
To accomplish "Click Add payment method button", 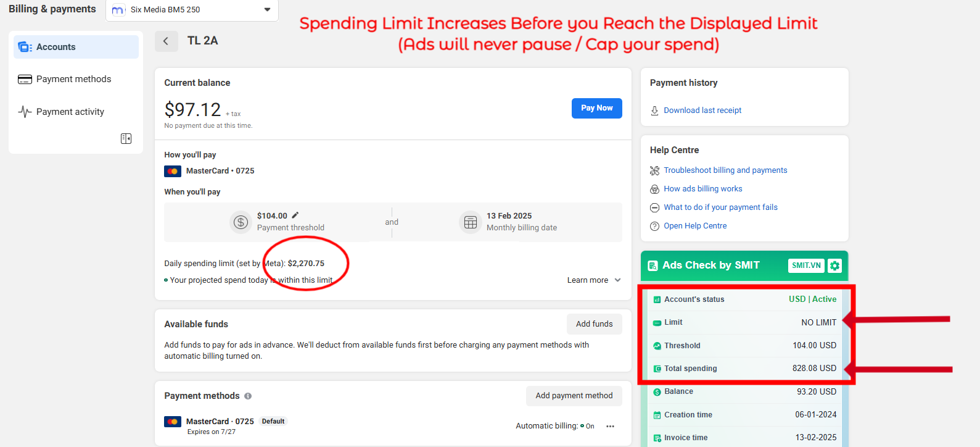I will coord(574,396).
